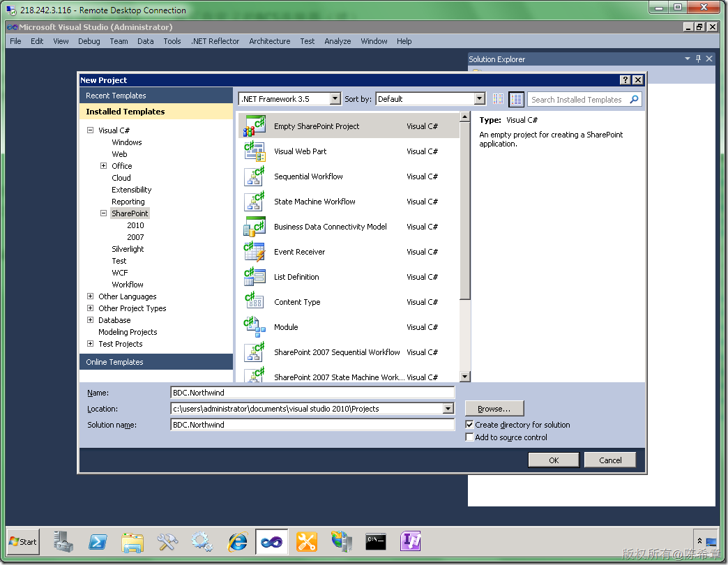Open the Debug menu

[x=89, y=41]
